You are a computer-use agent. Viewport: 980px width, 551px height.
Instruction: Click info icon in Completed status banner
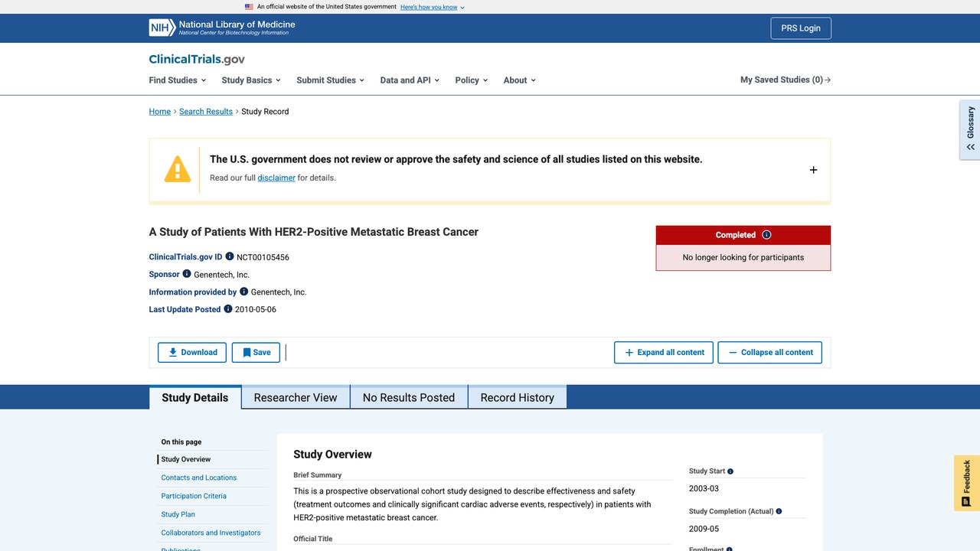click(766, 235)
